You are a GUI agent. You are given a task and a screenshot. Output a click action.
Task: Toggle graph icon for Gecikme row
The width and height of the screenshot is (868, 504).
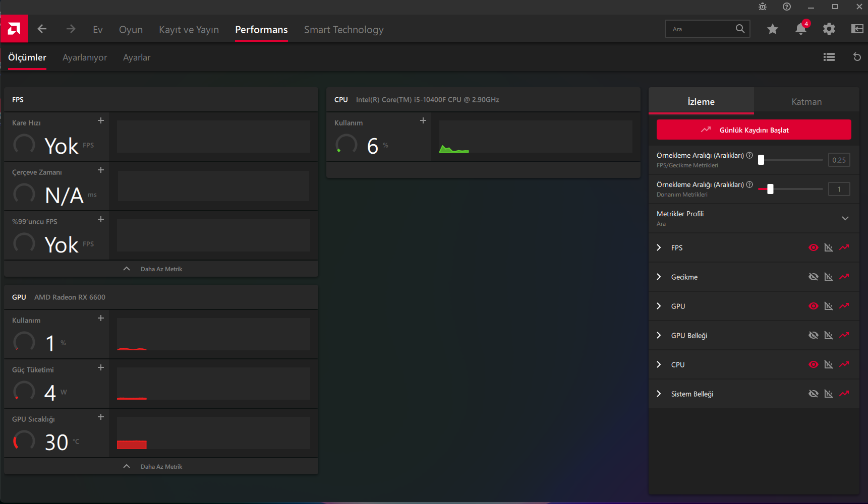829,277
